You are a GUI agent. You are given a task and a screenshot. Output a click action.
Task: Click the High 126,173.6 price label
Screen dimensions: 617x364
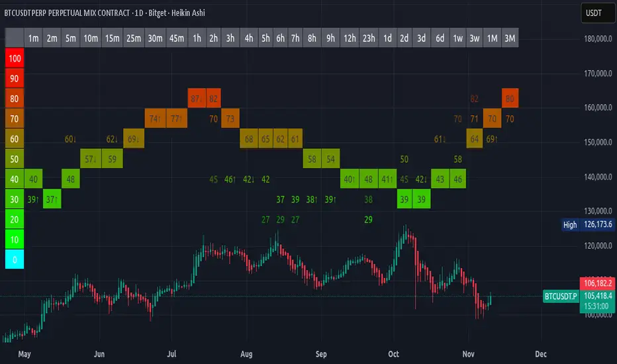pyautogui.click(x=589, y=224)
